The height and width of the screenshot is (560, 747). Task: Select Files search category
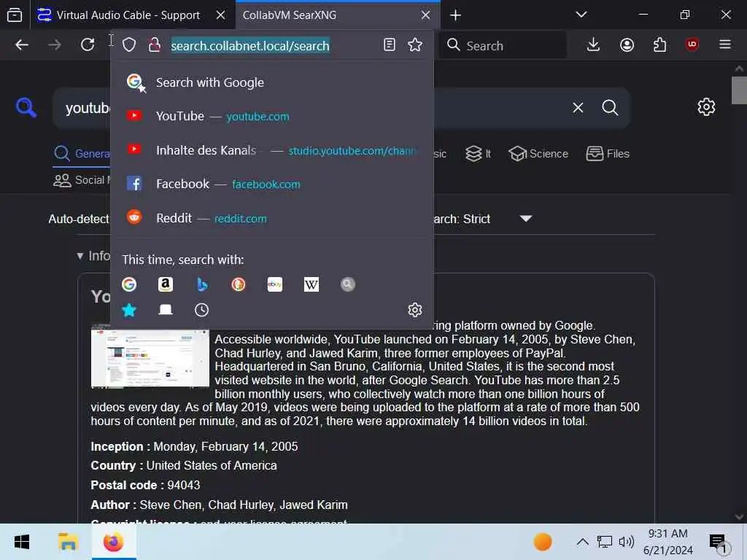click(608, 154)
